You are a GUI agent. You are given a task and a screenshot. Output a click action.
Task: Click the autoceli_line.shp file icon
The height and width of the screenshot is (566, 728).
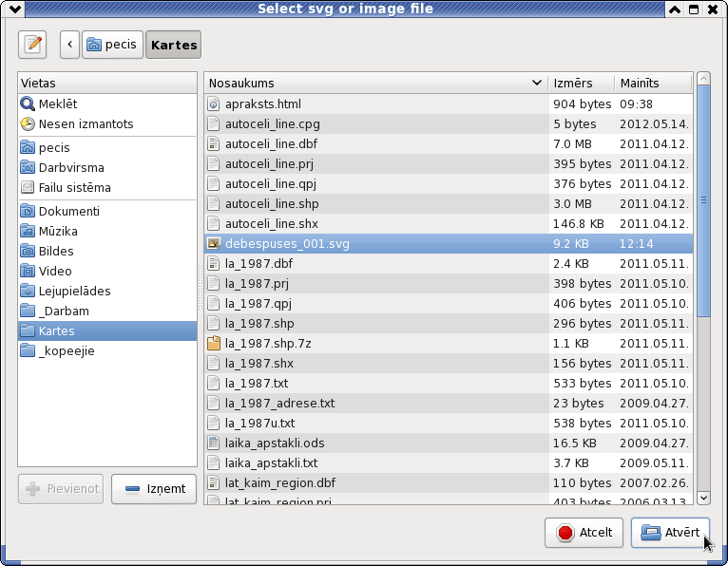tap(213, 203)
